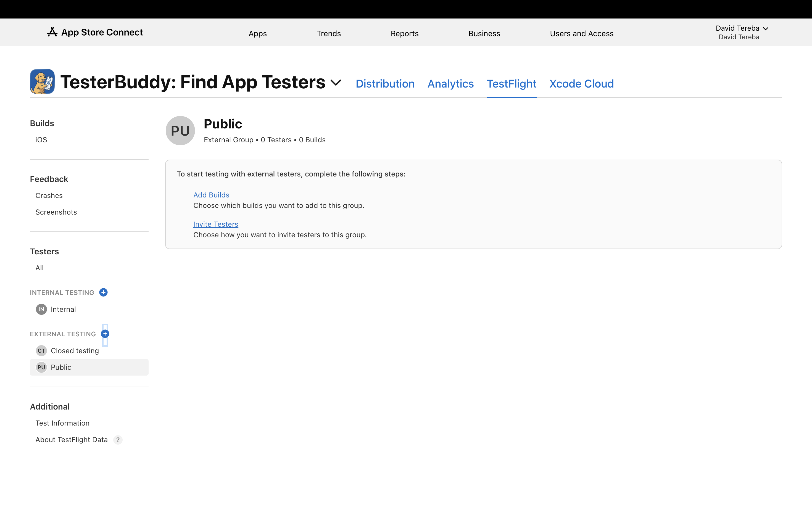Open the TesterBuddy app icon
This screenshot has width=812, height=528.
(42, 81)
